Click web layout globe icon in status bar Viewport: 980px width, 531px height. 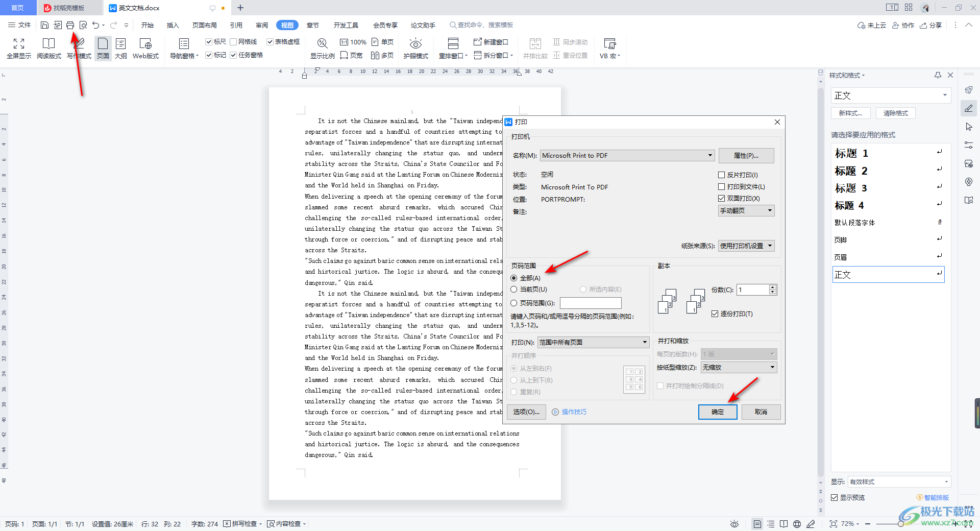(797, 524)
